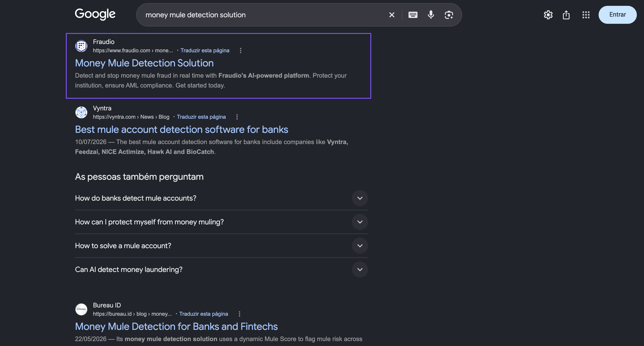The image size is (644, 346).
Task: Open the three-dot menu for the Fraudio result
Action: (240, 50)
